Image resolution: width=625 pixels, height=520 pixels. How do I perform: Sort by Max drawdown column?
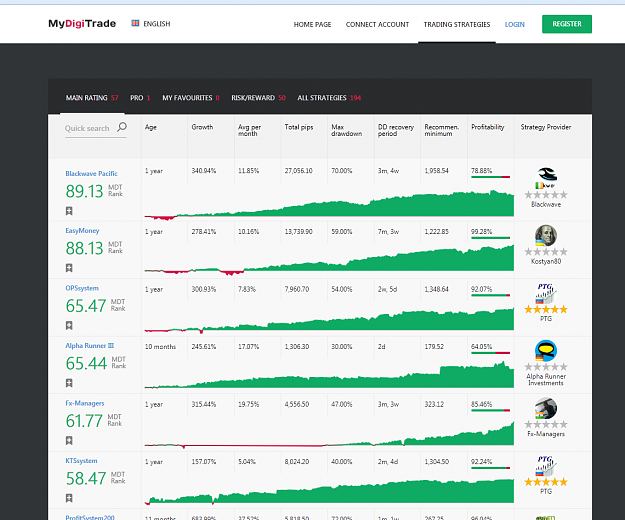point(346,130)
